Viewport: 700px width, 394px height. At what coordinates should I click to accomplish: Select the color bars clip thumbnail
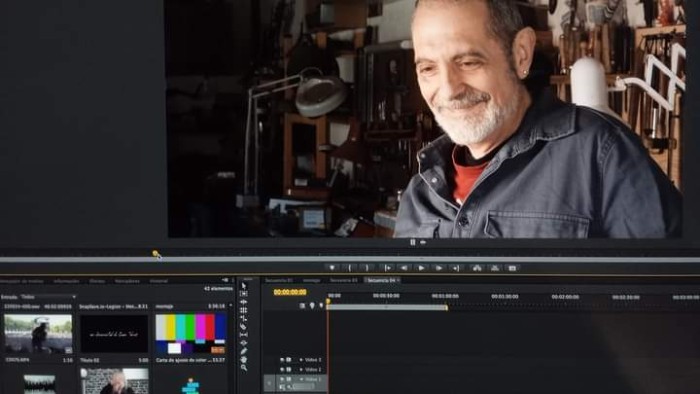pos(190,334)
